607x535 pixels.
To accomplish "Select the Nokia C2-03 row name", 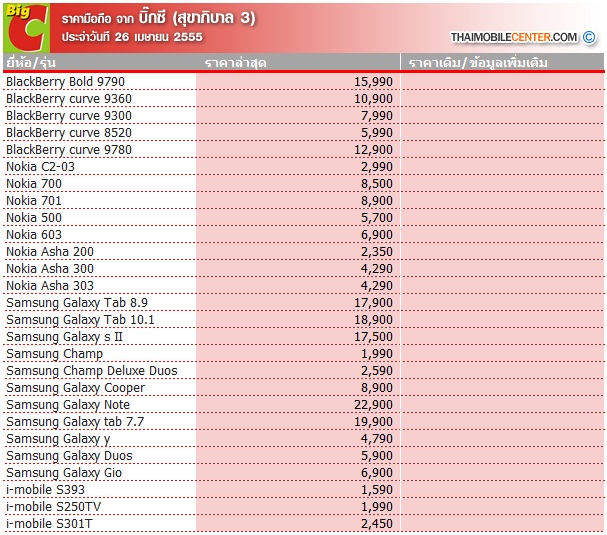I will [x=40, y=166].
